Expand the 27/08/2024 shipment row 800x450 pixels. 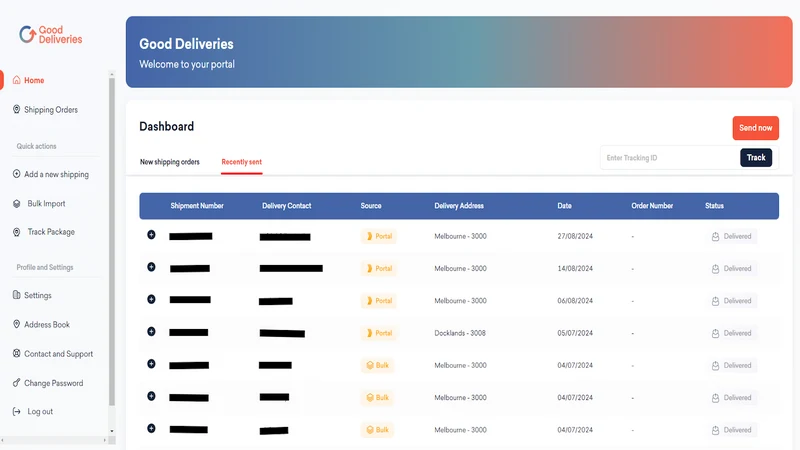[x=151, y=235]
